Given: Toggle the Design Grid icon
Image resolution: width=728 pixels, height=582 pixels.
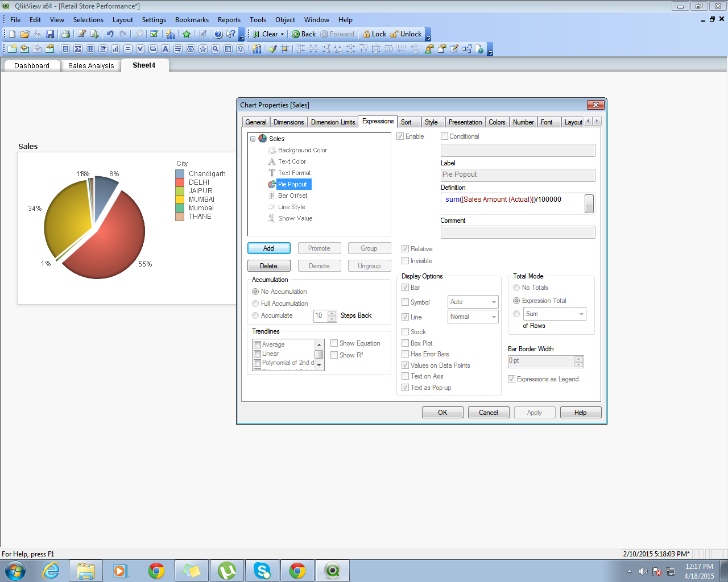Looking at the screenshot, I should point(285,49).
